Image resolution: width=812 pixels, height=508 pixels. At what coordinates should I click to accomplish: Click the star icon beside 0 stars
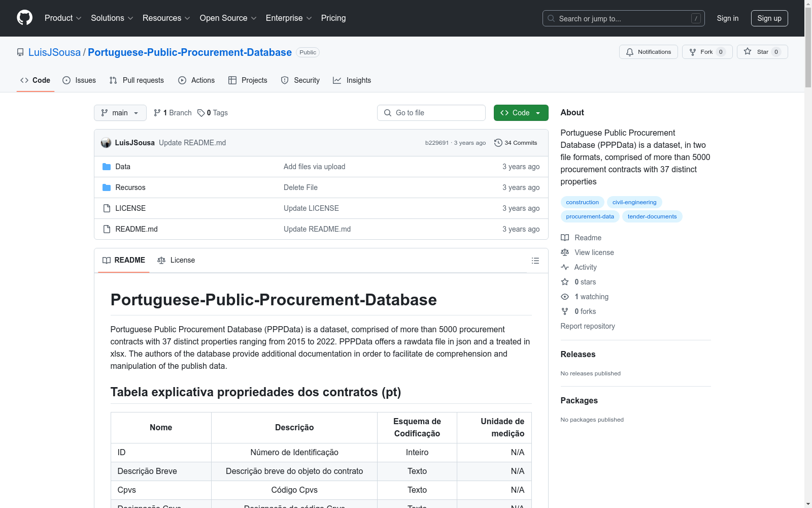(565, 282)
